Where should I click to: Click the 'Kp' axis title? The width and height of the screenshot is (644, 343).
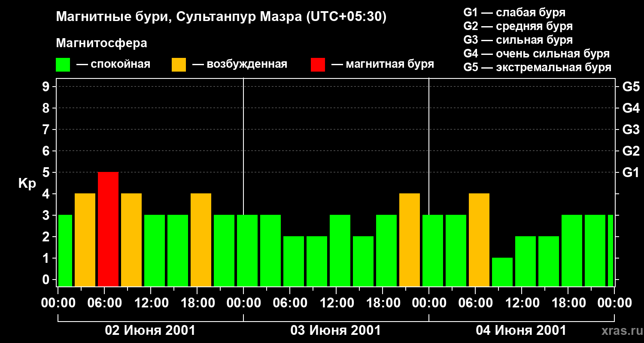pyautogui.click(x=27, y=184)
